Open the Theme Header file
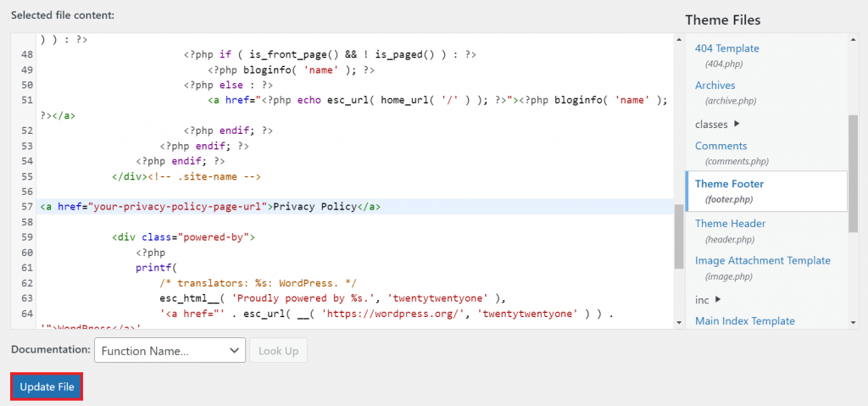Screen dimensions: 868x406 pyautogui.click(x=729, y=223)
